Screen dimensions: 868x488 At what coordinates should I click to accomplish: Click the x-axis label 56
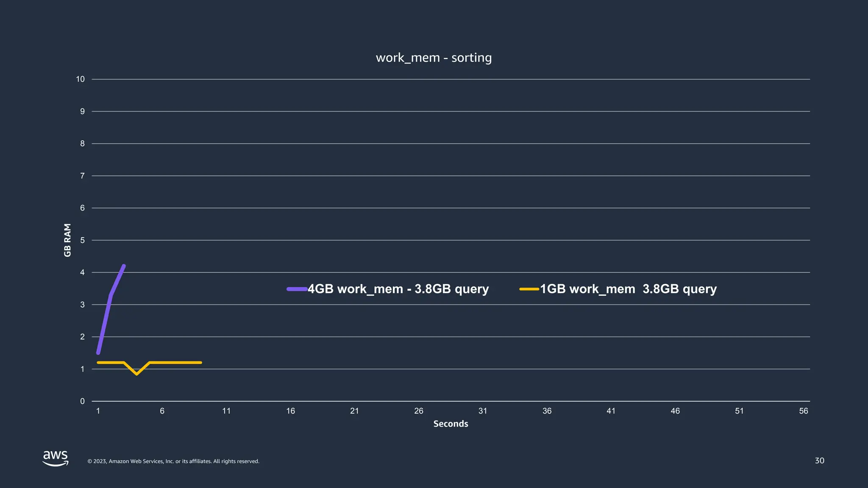point(803,411)
